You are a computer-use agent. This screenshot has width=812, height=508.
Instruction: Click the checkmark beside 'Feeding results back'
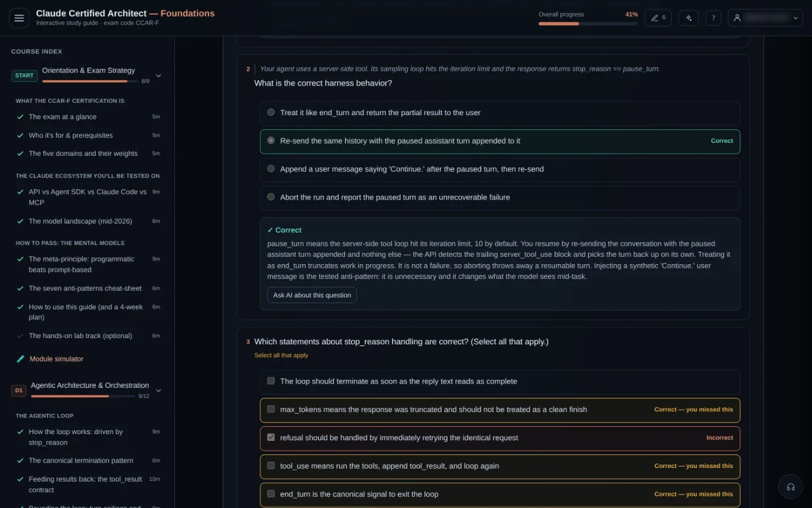20,479
